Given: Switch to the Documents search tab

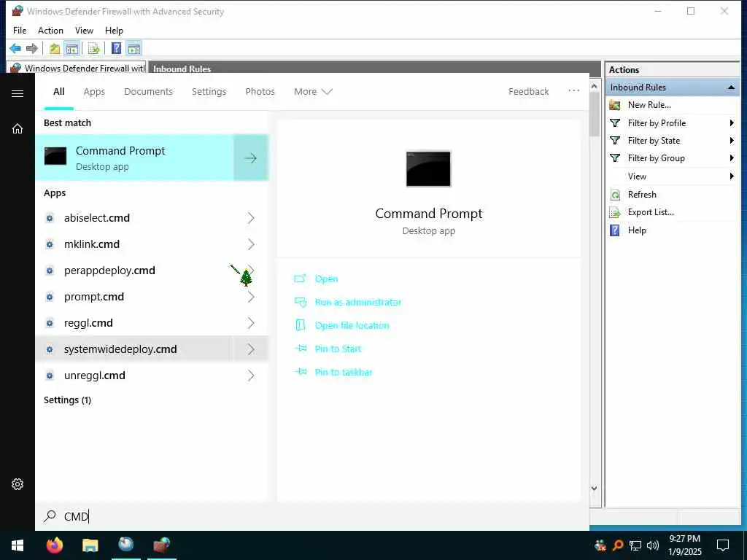Looking at the screenshot, I should [x=149, y=91].
